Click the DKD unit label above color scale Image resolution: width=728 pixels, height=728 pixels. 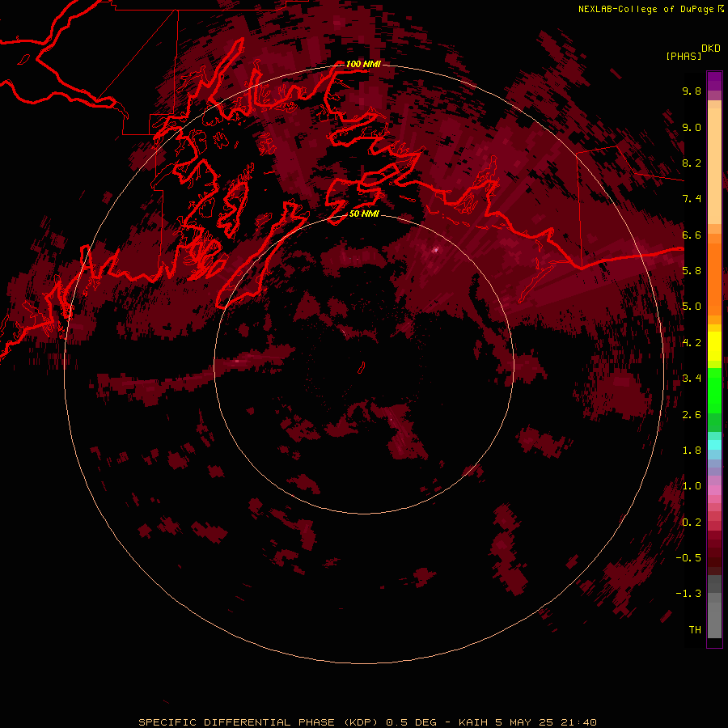pyautogui.click(x=711, y=49)
